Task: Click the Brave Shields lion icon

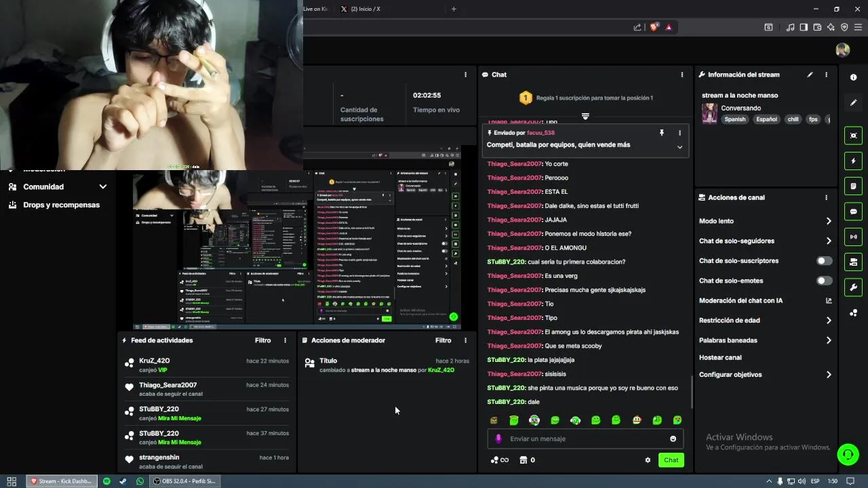Action: click(x=654, y=27)
